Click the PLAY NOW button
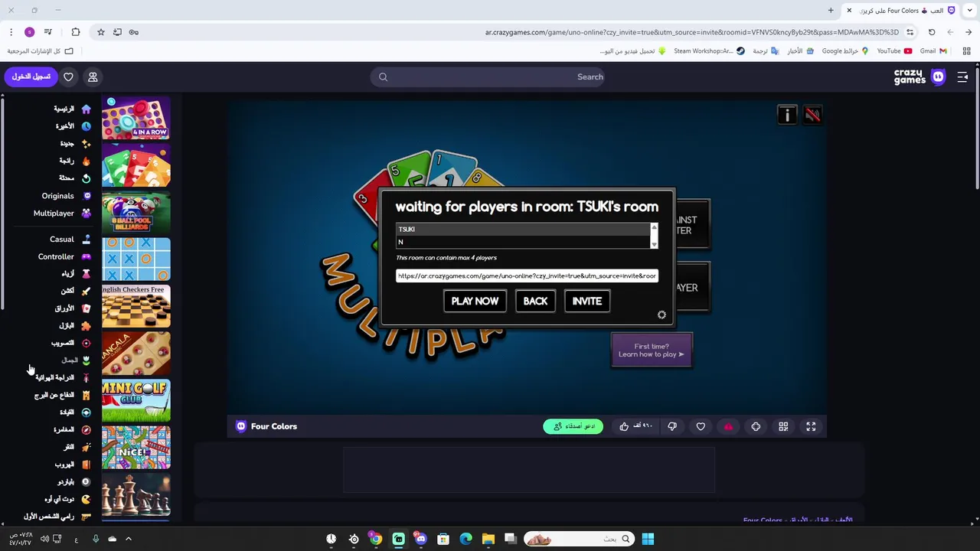980x551 pixels. coord(475,301)
